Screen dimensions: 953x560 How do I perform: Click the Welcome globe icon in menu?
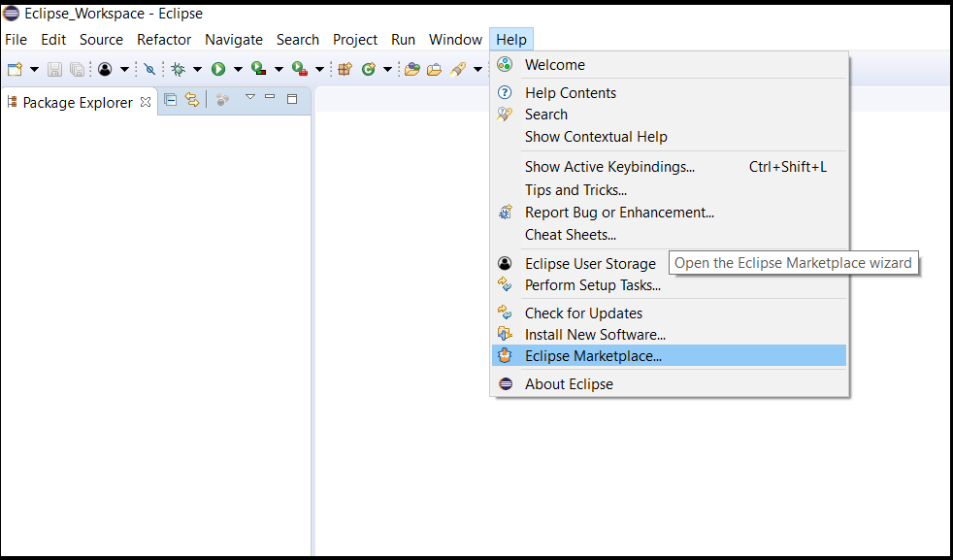pyautogui.click(x=505, y=64)
